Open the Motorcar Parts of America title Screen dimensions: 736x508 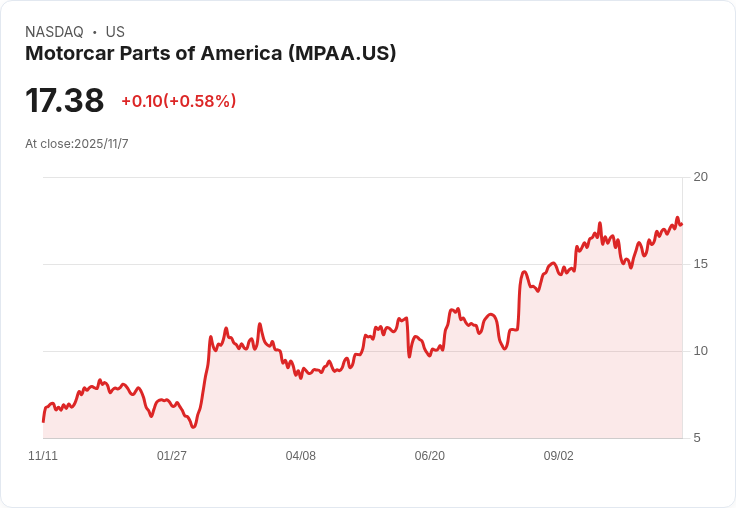210,53
